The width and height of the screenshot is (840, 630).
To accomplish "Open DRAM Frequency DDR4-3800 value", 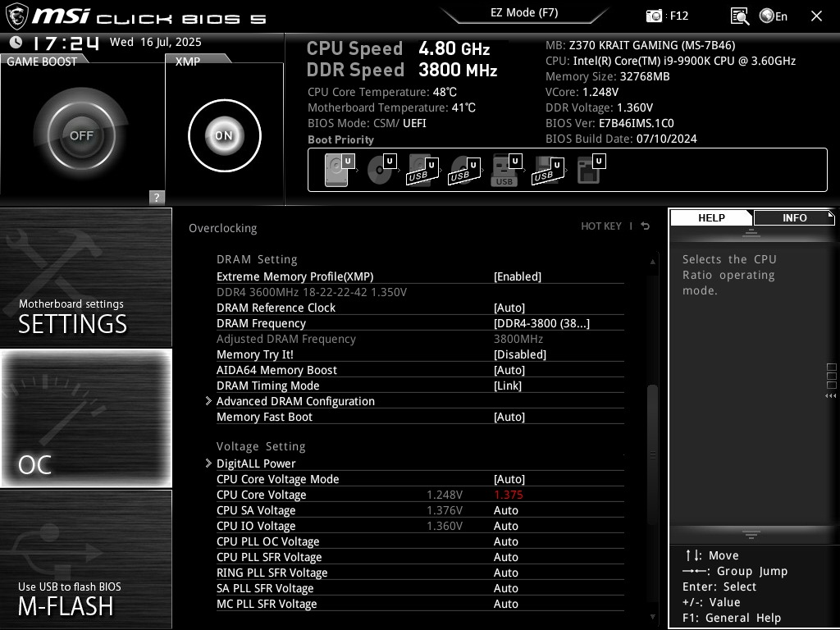I will 541,323.
